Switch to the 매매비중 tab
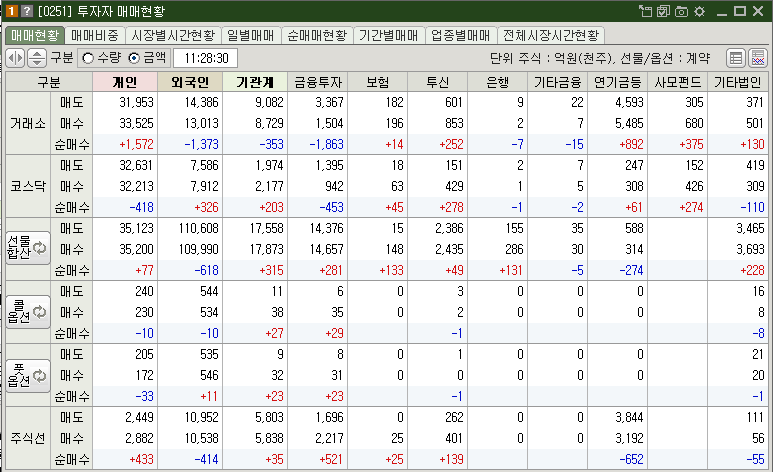 (95, 36)
